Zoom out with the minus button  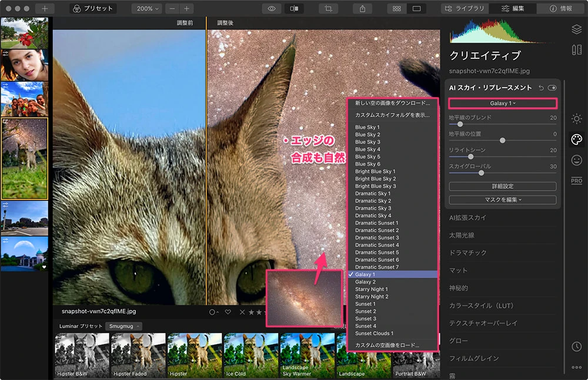172,8
